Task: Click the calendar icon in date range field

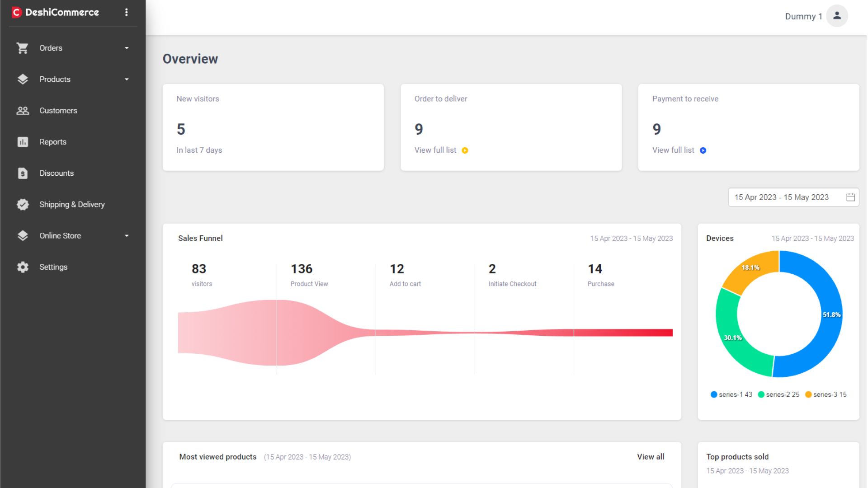Action: (850, 197)
